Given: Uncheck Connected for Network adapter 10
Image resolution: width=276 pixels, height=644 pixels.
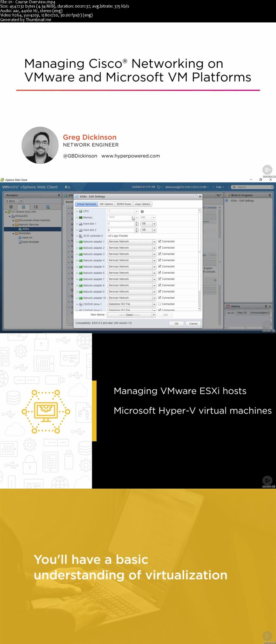Looking at the screenshot, I should tap(160, 298).
